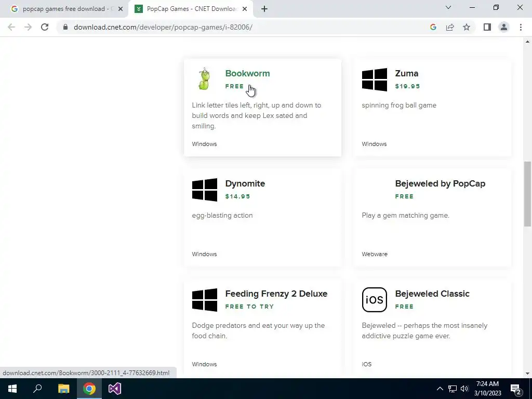Select the PopCap Games CNET Download tab
Image resolution: width=532 pixels, height=399 pixels.
(191, 9)
